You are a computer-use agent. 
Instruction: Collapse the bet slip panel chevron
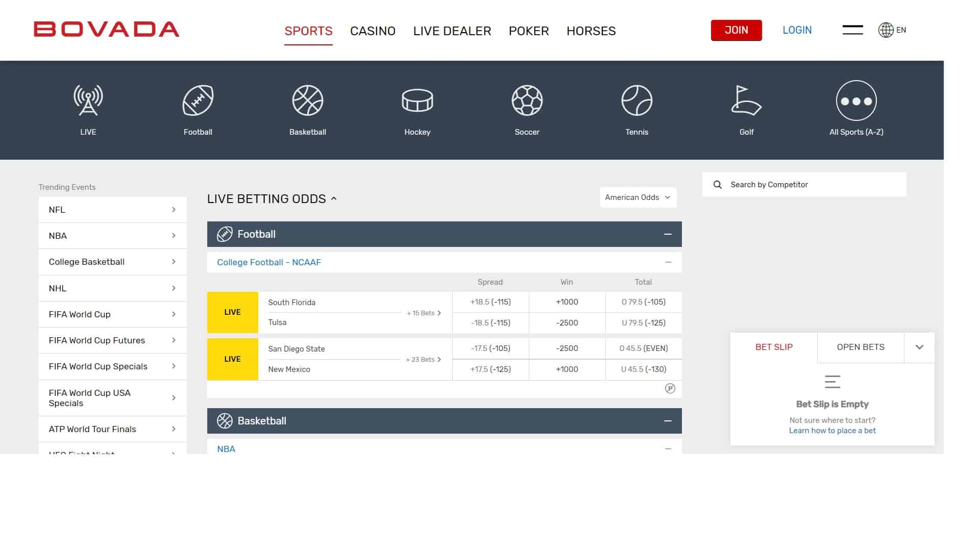tap(919, 347)
